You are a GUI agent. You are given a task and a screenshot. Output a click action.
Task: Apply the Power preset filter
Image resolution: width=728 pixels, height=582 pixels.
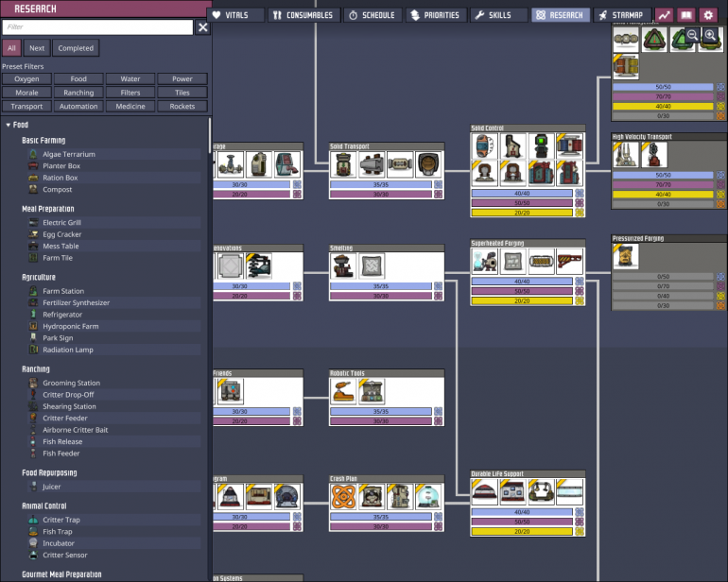click(182, 79)
